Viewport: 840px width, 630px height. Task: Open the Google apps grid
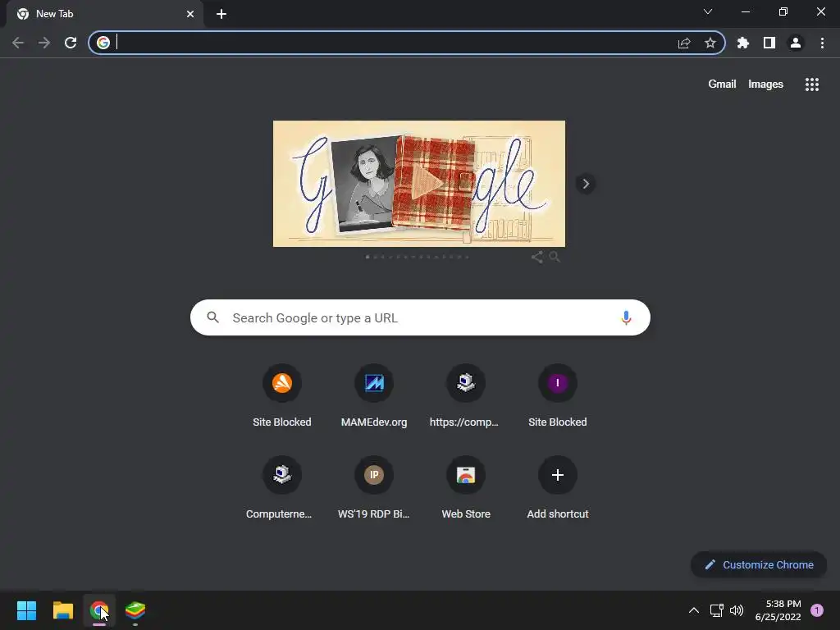click(x=812, y=84)
